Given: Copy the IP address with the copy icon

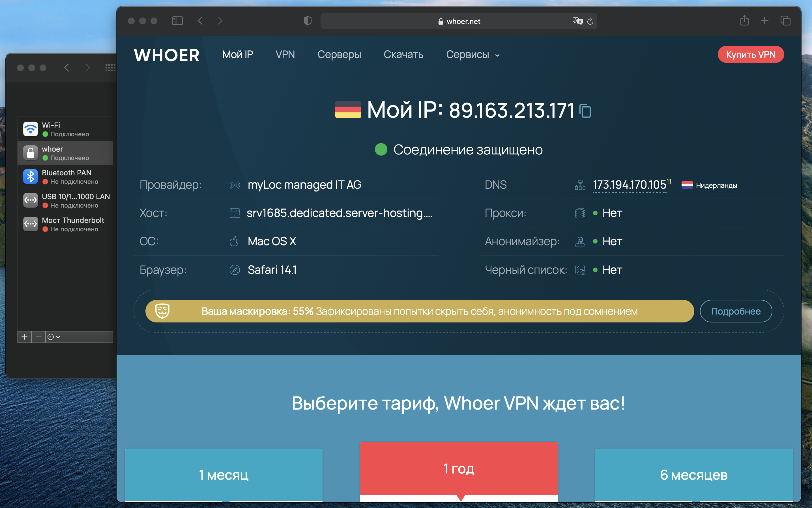Looking at the screenshot, I should (x=585, y=111).
